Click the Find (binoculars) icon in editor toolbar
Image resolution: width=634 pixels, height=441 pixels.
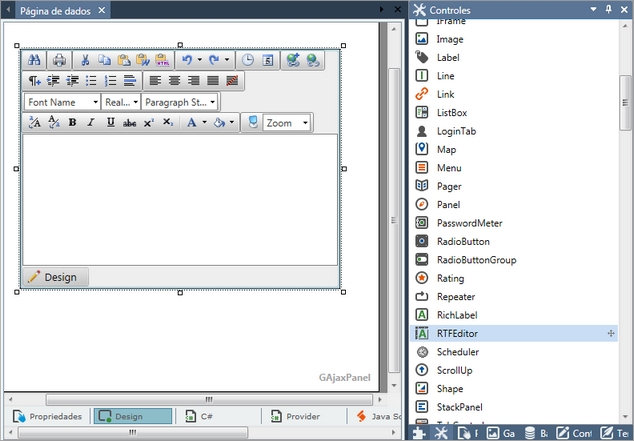click(34, 60)
